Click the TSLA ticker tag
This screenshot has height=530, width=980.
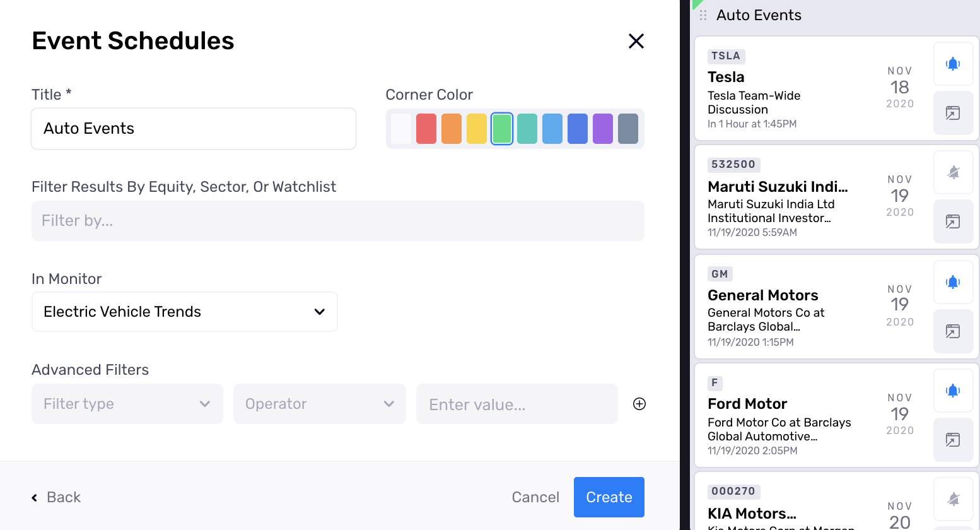click(726, 56)
